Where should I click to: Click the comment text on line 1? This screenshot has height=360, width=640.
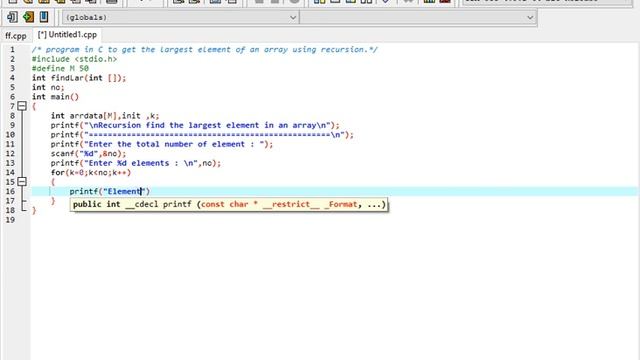(x=205, y=50)
